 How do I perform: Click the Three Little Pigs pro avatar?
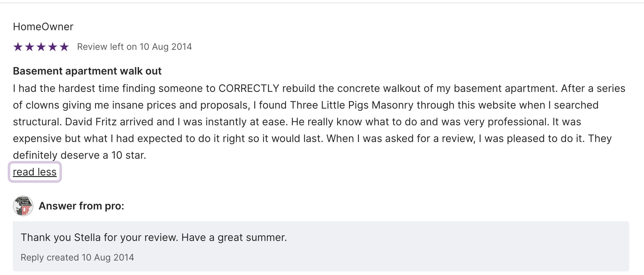pos(23,206)
